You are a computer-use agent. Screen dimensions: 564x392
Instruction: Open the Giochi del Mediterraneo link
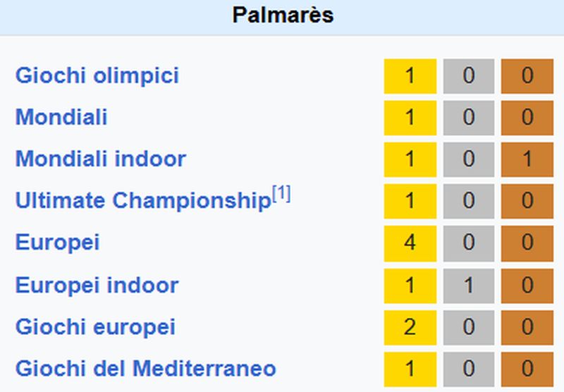tap(146, 369)
